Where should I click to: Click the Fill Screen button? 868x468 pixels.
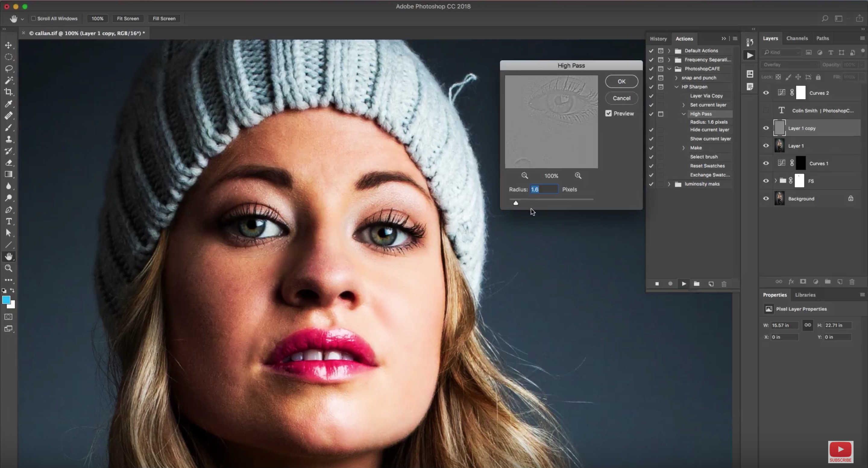click(164, 18)
